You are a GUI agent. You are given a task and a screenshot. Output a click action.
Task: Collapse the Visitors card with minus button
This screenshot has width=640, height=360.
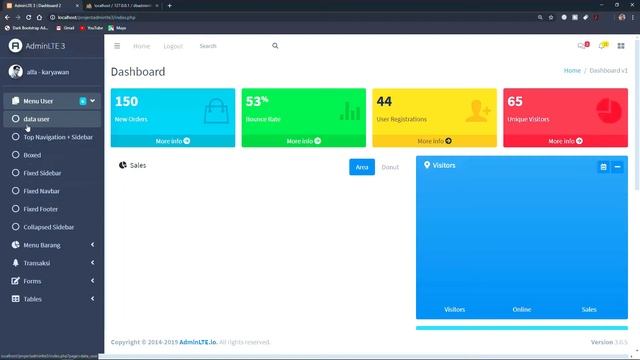pyautogui.click(x=618, y=167)
